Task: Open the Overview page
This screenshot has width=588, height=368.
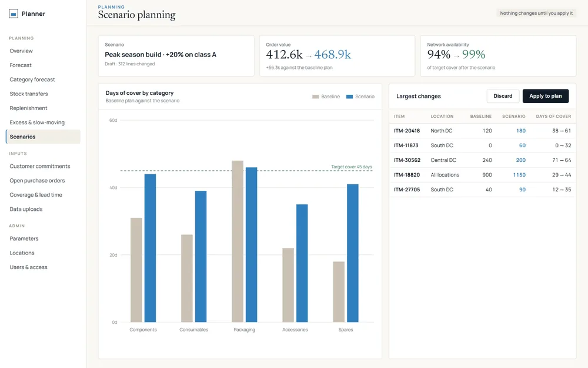Action: pos(21,51)
